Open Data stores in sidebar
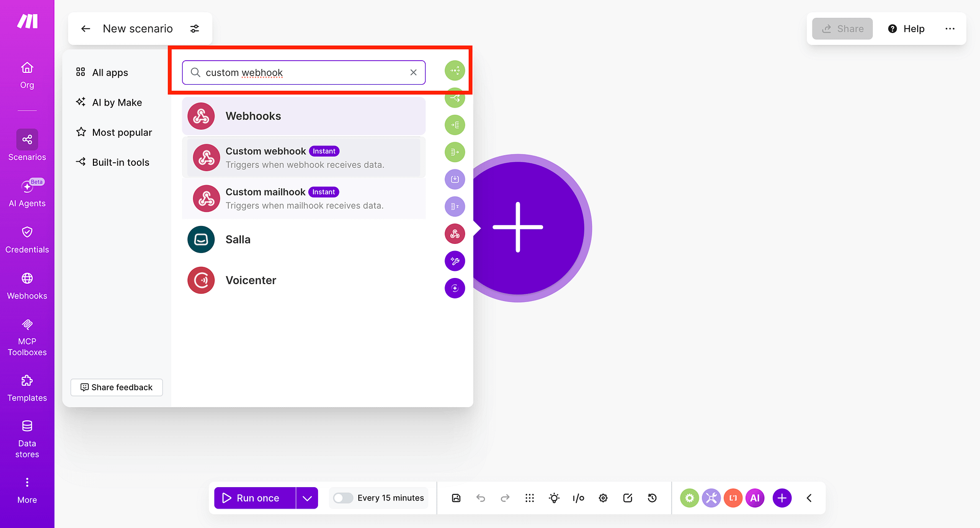 (x=27, y=439)
